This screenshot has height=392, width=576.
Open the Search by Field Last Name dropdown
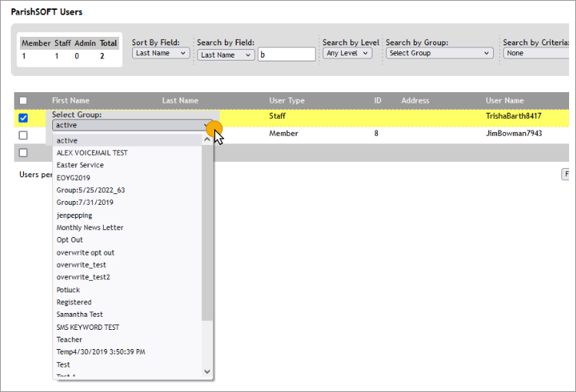[x=226, y=55]
